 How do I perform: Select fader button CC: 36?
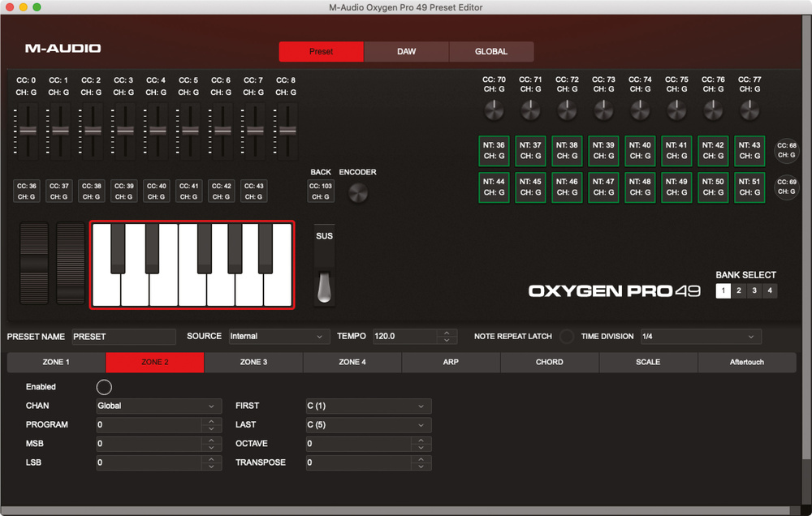point(27,191)
